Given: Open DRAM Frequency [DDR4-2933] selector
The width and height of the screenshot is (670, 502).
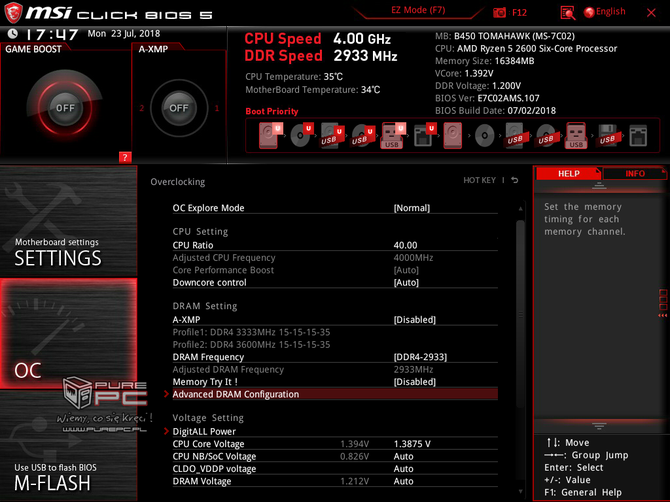Looking at the screenshot, I should tap(335, 357).
